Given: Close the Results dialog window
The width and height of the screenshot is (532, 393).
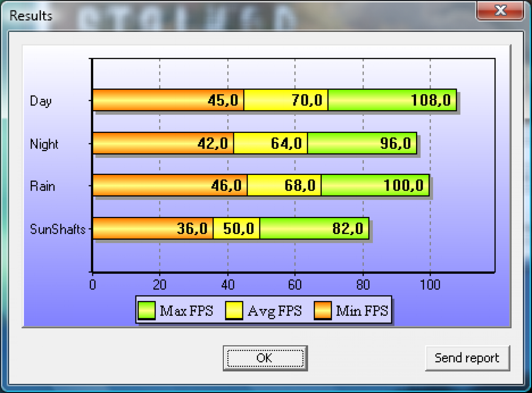Looking at the screenshot, I should coord(500,10).
